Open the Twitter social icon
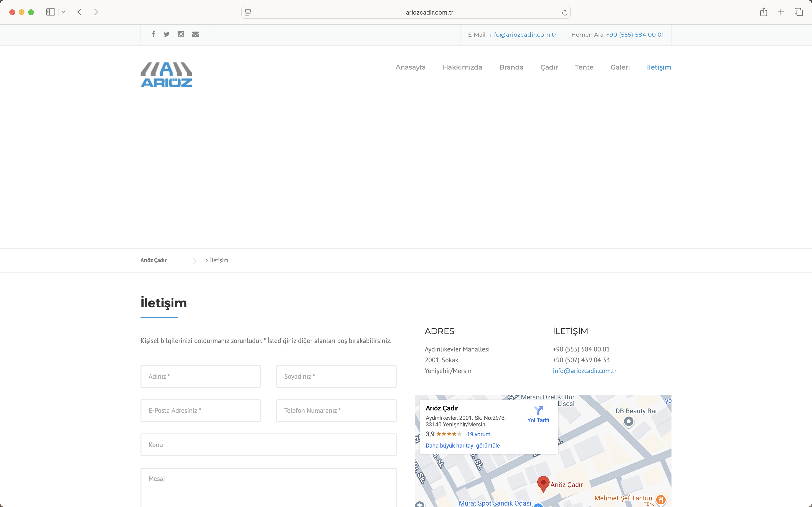The height and width of the screenshot is (507, 812). point(167,34)
